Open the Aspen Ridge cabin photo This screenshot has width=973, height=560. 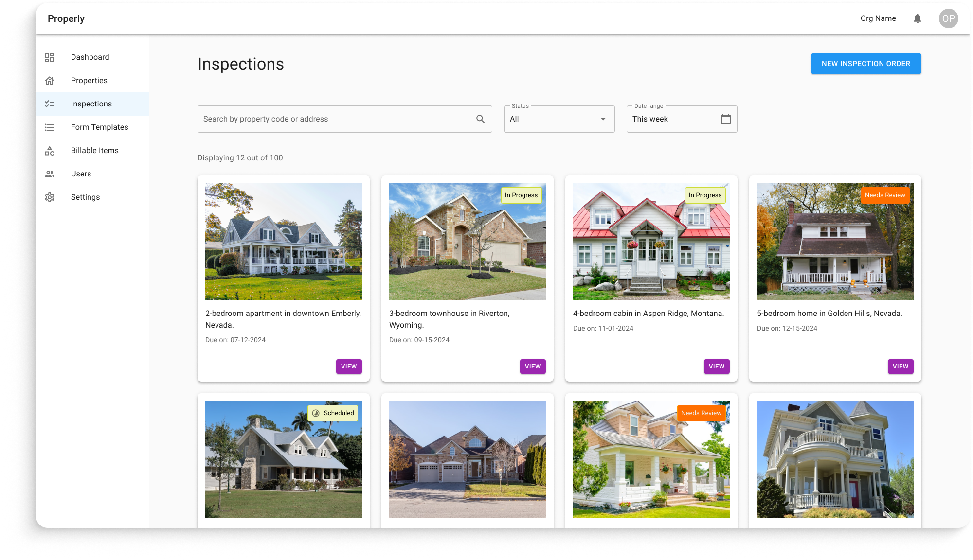pos(651,242)
